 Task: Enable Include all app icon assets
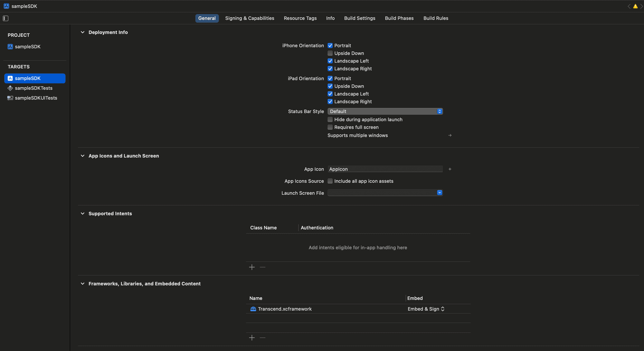pyautogui.click(x=330, y=181)
